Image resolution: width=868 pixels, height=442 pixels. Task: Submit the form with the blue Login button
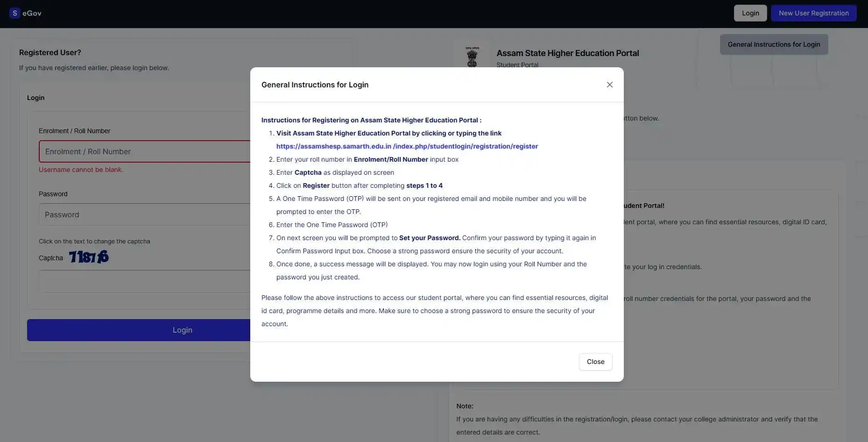click(139, 330)
